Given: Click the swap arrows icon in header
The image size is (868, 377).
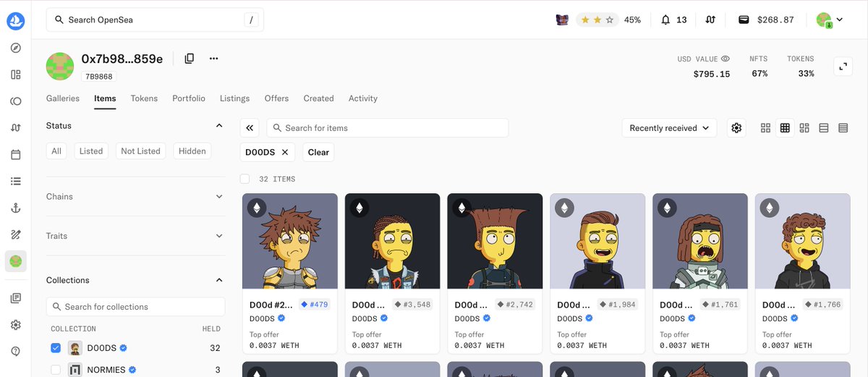Looking at the screenshot, I should (710, 20).
